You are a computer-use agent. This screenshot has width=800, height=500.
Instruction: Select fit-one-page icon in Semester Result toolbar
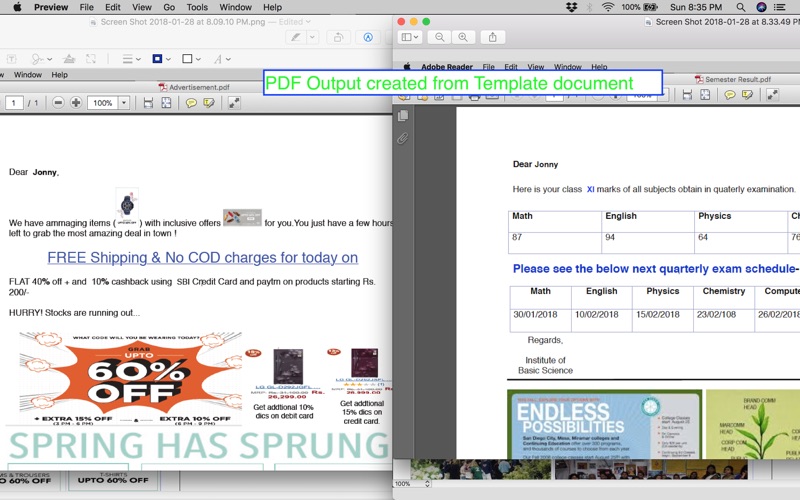pyautogui.click(x=705, y=95)
